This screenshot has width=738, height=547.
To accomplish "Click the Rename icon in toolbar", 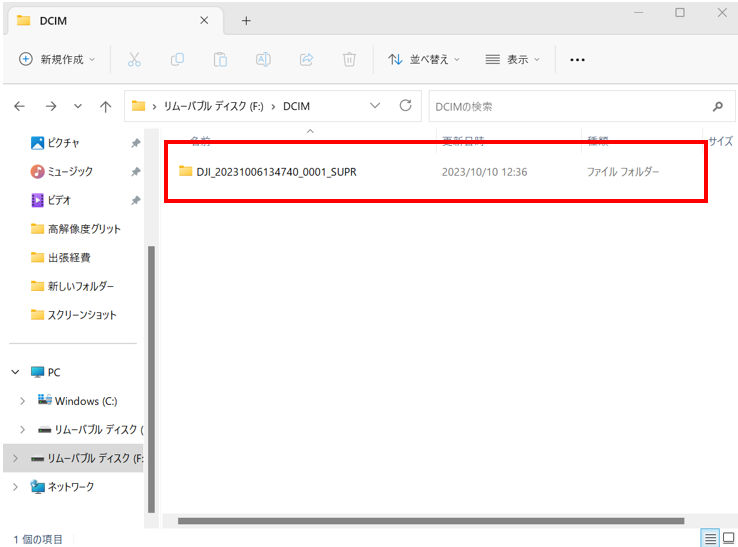I will point(263,59).
